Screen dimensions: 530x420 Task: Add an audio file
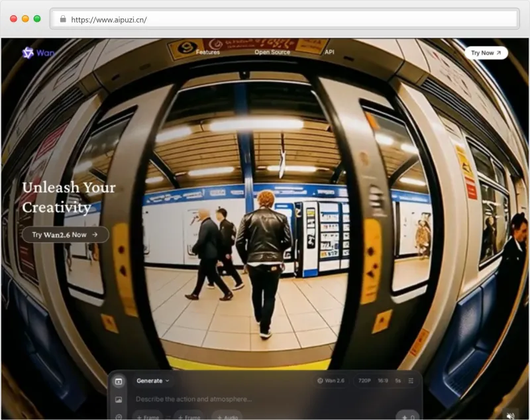(x=227, y=417)
